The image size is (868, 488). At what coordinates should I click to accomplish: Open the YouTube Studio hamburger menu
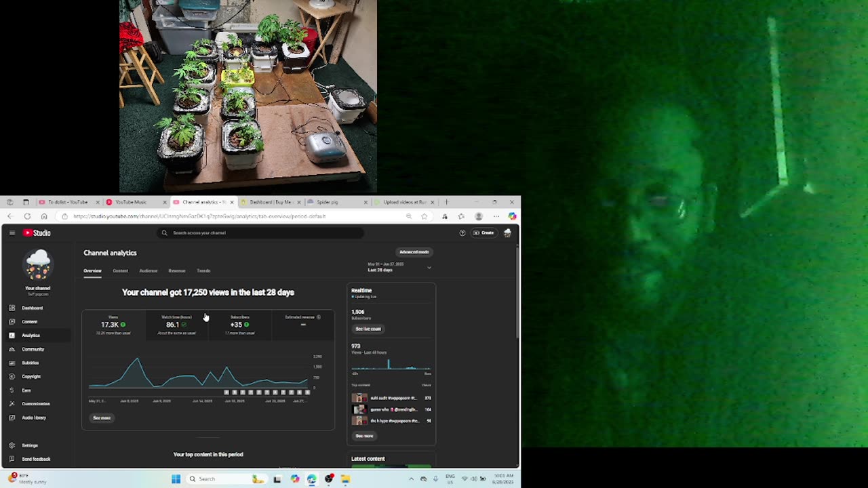(x=12, y=232)
